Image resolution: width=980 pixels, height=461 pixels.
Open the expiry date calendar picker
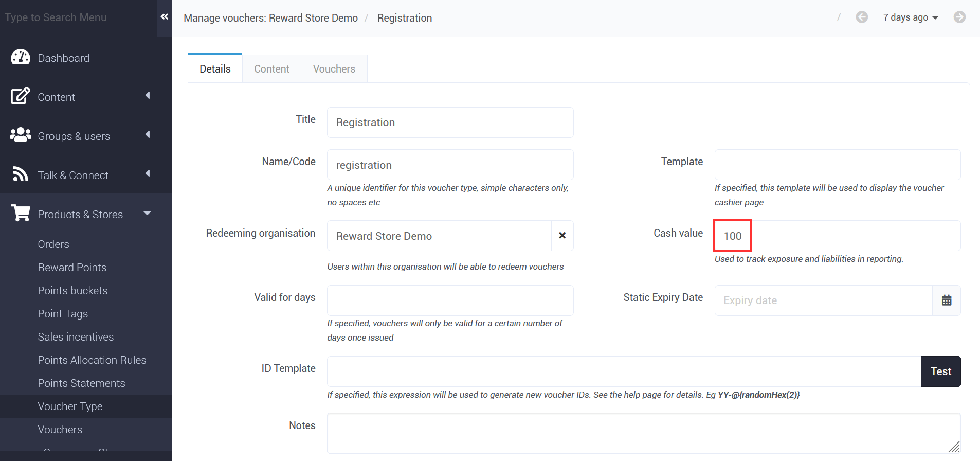click(947, 300)
